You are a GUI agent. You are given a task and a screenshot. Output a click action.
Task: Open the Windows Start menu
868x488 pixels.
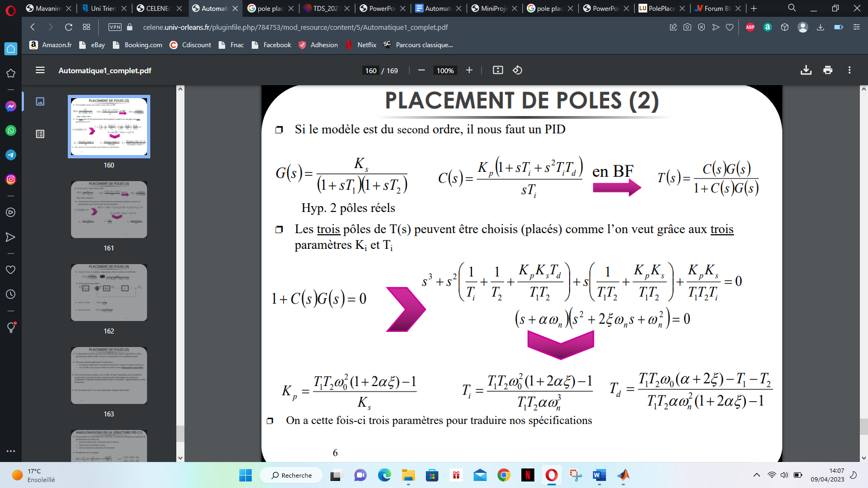click(x=245, y=476)
